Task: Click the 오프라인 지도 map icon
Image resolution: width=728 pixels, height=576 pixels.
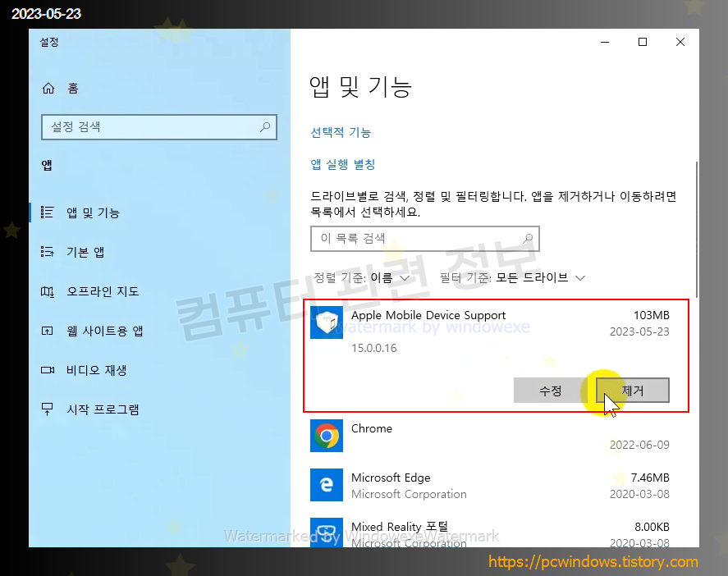Action: point(48,291)
